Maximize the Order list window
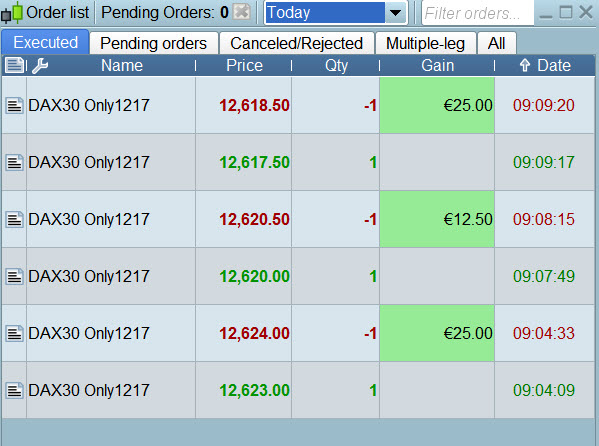Image resolution: width=599 pixels, height=446 pixels. [566, 13]
